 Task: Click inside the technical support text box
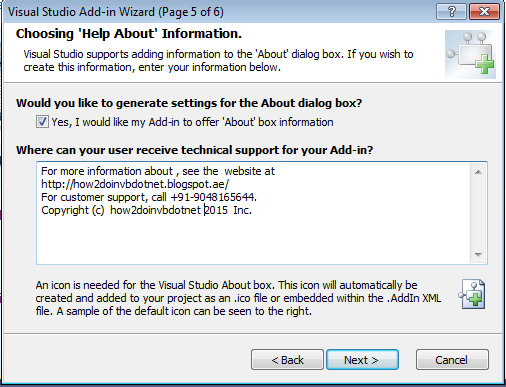click(x=254, y=213)
